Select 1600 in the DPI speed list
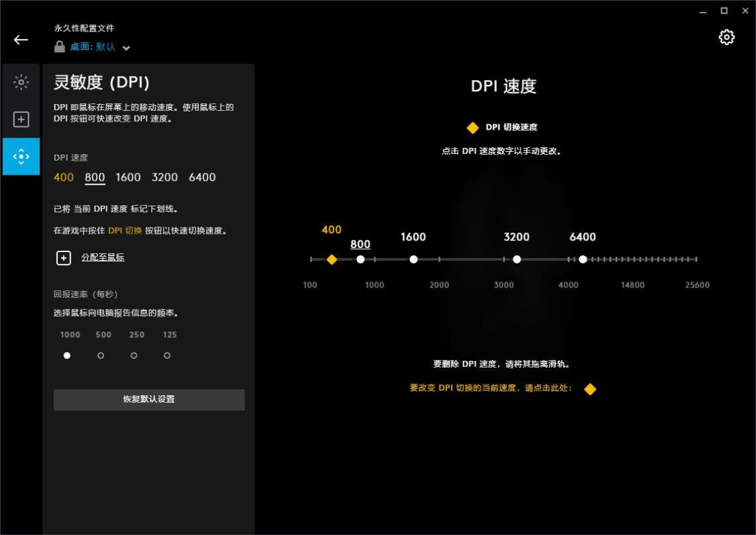This screenshot has width=756, height=535. coord(128,177)
